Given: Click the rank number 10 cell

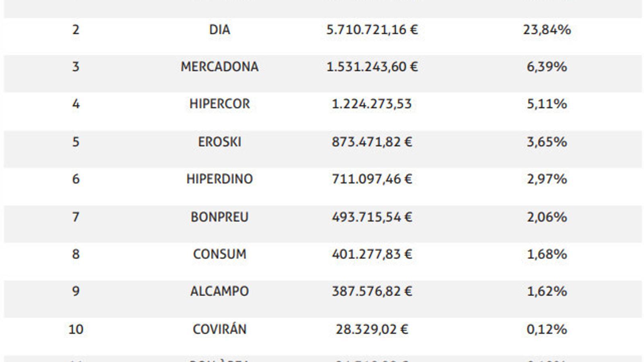Looking at the screenshot, I should click(x=76, y=329).
